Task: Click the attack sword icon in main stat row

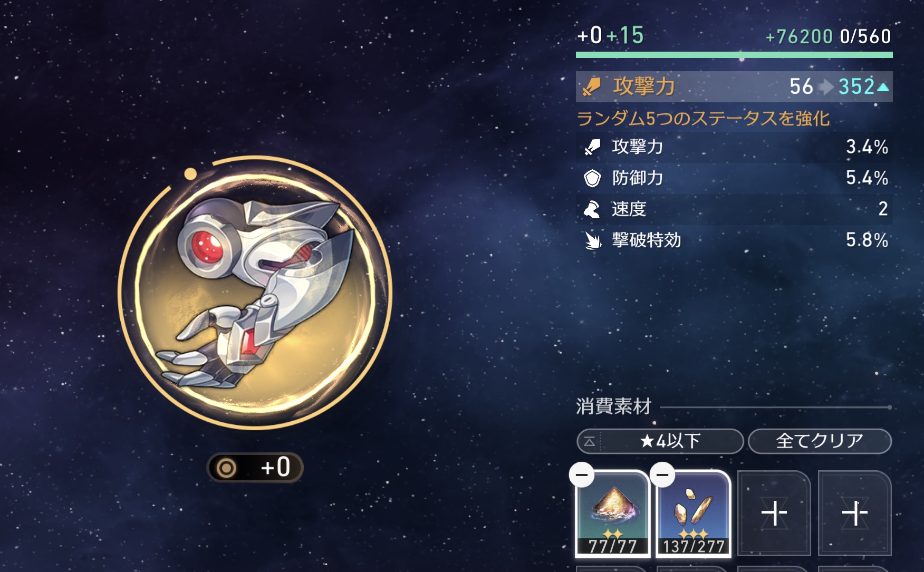Action: point(592,86)
